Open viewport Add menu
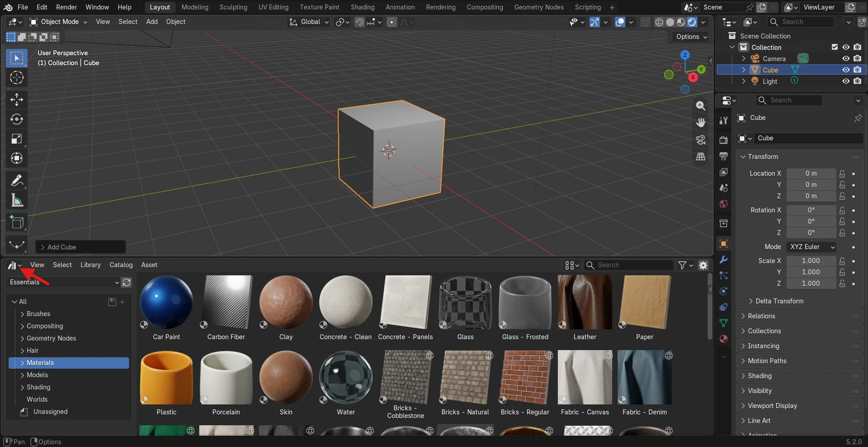 pos(152,22)
